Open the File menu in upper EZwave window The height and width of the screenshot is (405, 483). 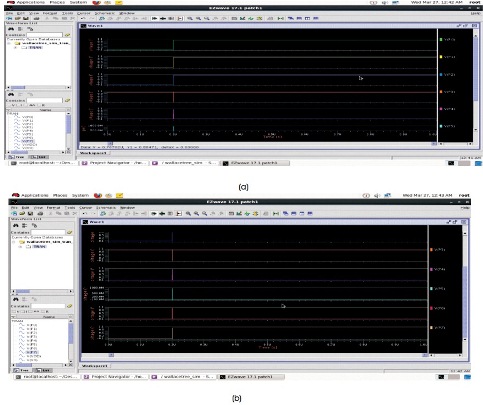tap(9, 13)
